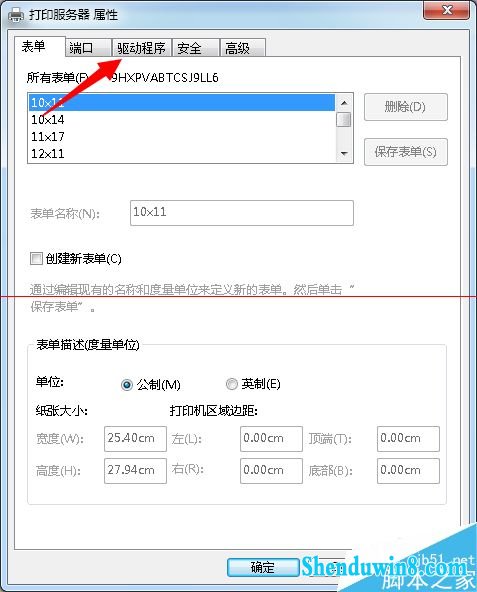Select the 公制(M) radio button
This screenshot has height=592, width=477.
tap(127, 385)
